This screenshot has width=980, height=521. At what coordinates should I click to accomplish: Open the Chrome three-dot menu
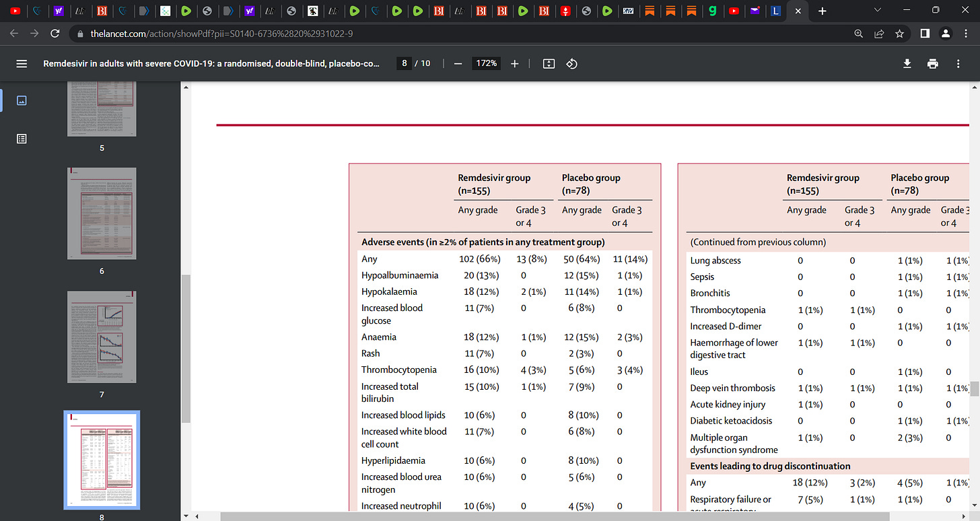tap(967, 34)
